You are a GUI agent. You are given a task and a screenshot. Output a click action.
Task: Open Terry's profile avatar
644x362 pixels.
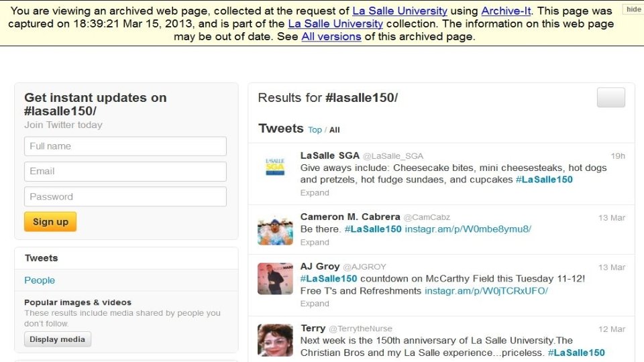tap(275, 341)
